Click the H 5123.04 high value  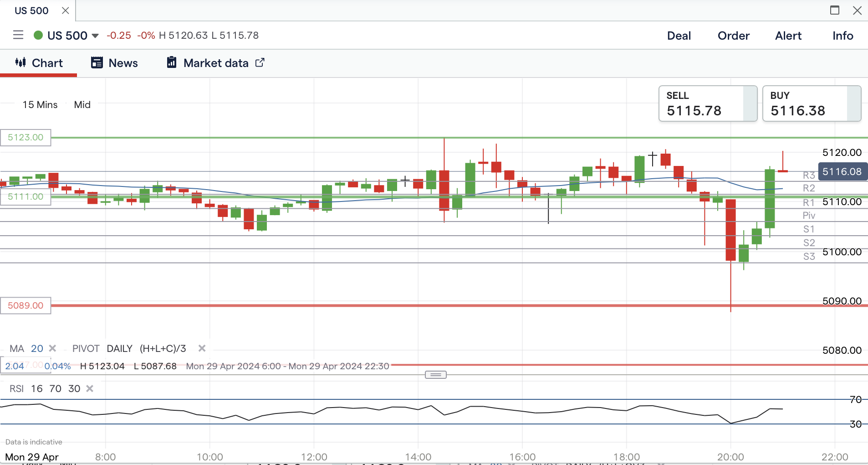point(102,366)
